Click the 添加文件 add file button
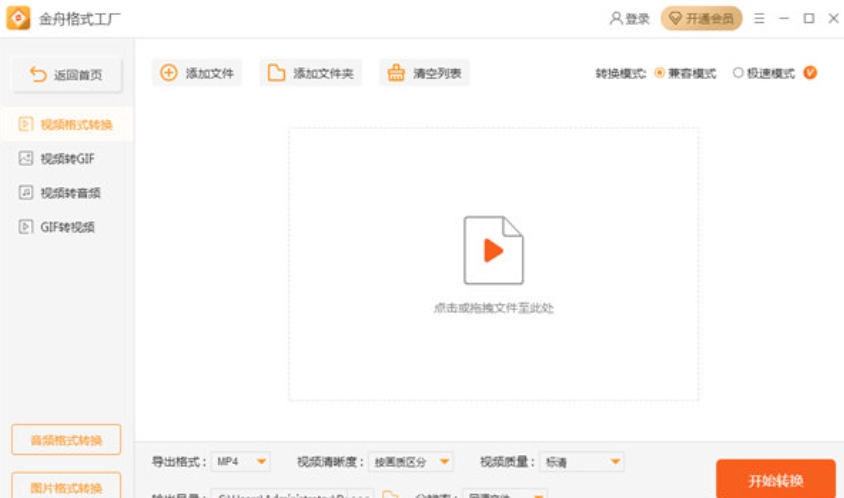Image resolution: width=844 pixels, height=498 pixels. click(197, 73)
